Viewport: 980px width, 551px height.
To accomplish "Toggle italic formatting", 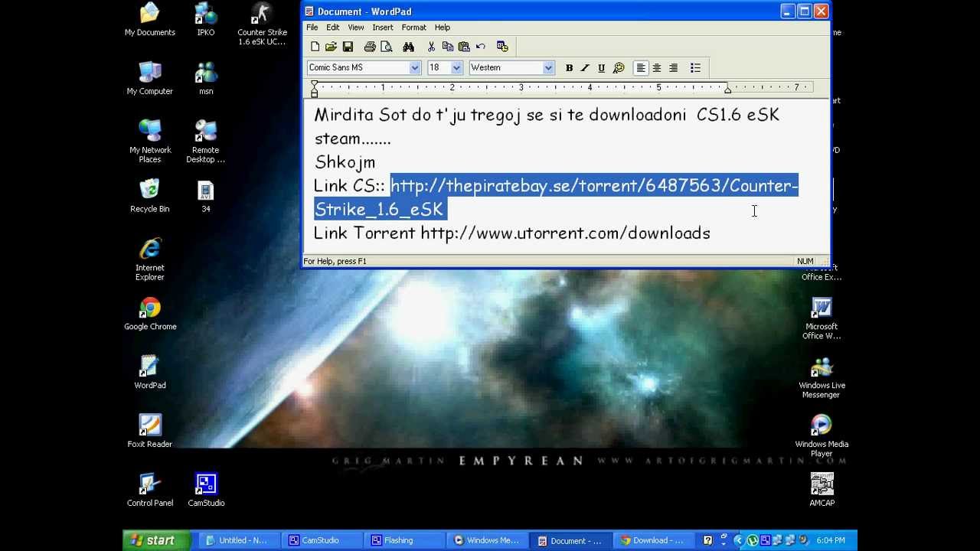I will [x=585, y=68].
